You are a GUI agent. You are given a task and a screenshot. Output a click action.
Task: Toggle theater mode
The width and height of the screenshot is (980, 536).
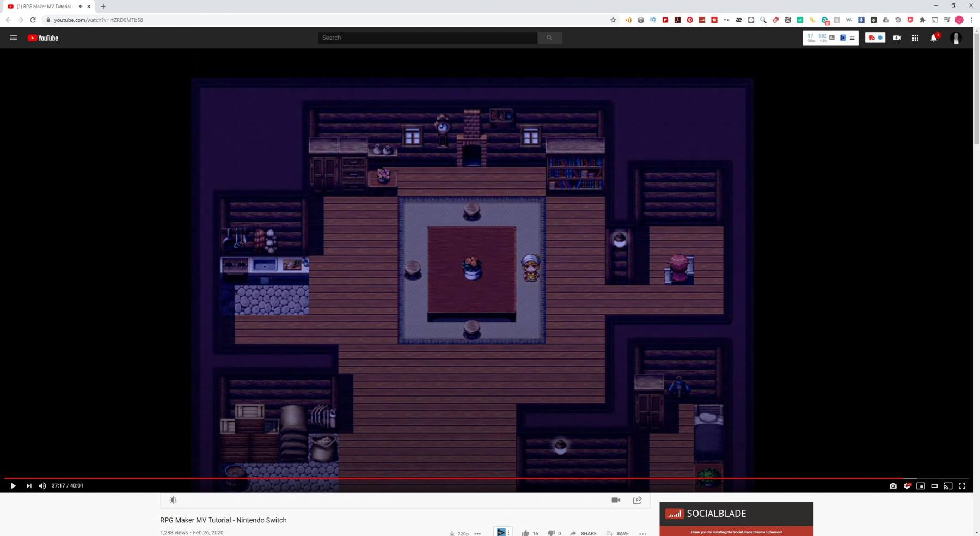(x=934, y=486)
